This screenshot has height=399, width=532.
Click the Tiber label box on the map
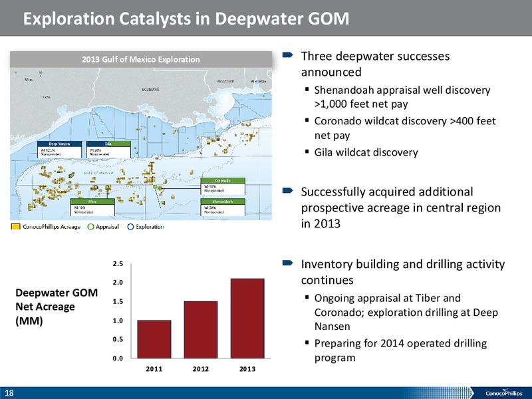click(x=92, y=207)
